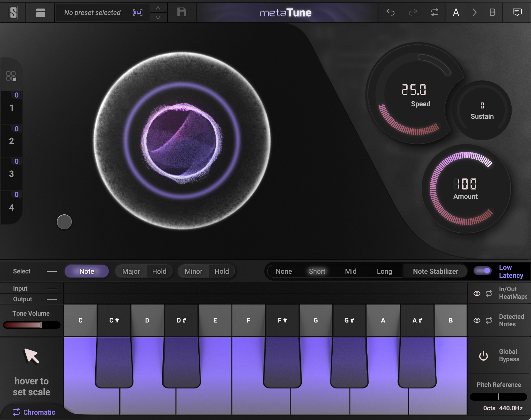Toggle the C# note label button

coord(114,320)
